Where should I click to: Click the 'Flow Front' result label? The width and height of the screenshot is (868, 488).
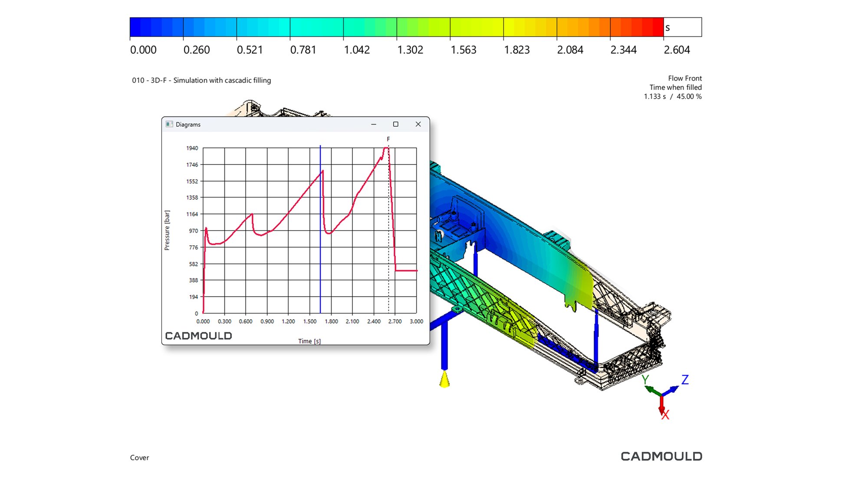(x=684, y=78)
